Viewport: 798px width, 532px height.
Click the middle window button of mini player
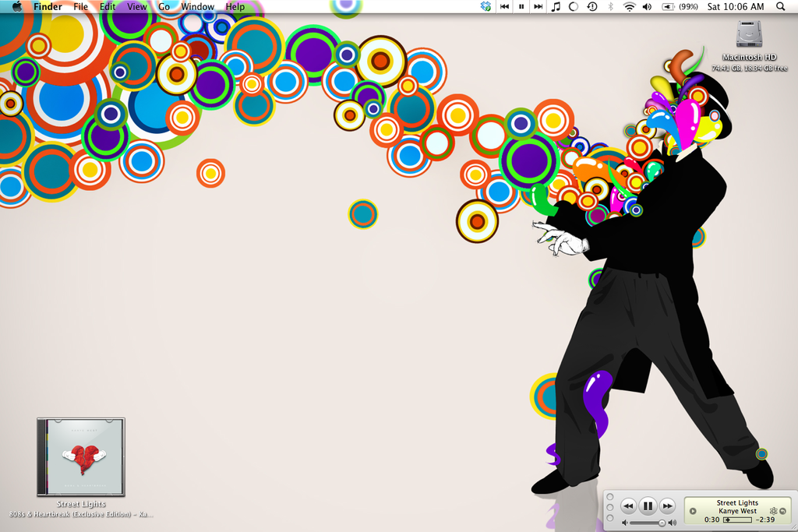click(x=609, y=507)
